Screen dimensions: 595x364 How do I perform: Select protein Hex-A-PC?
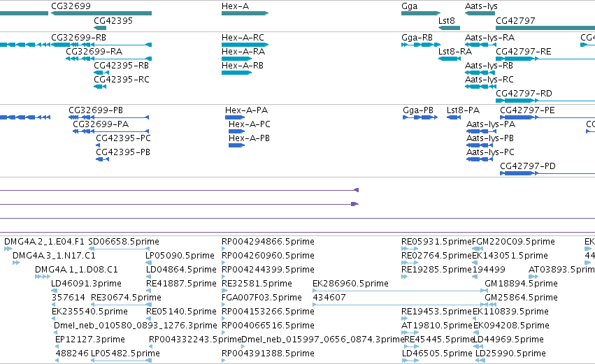click(x=250, y=124)
